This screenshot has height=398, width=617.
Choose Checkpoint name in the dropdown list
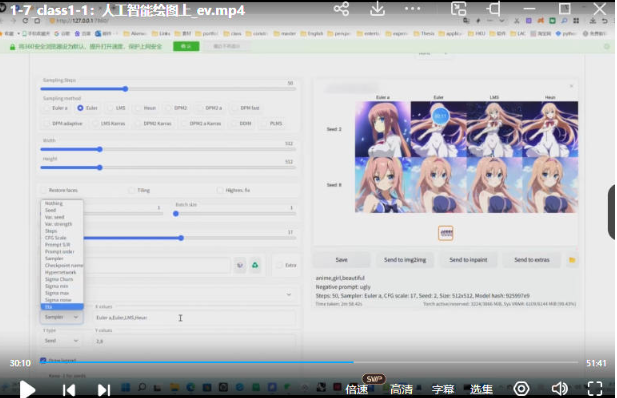pyautogui.click(x=62, y=265)
